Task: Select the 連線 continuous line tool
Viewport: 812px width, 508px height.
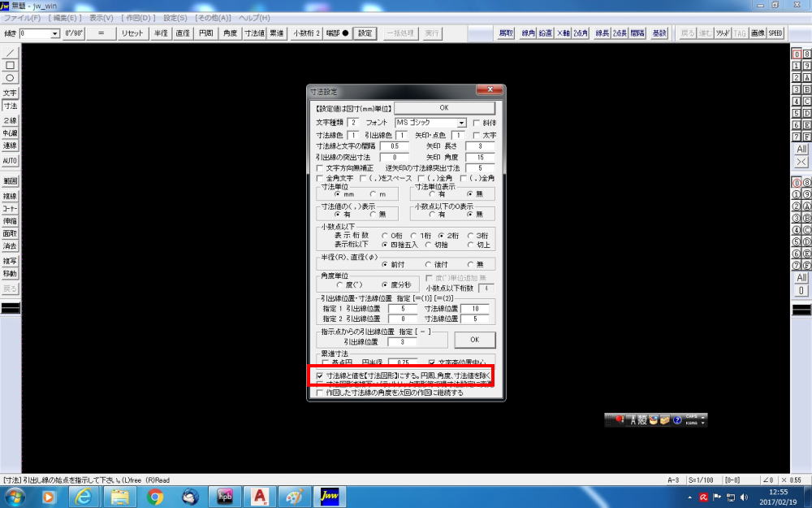Action: [x=10, y=146]
